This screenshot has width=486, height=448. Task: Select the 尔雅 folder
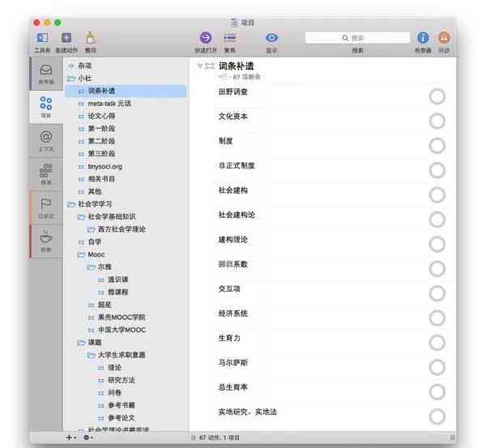pyautogui.click(x=104, y=267)
